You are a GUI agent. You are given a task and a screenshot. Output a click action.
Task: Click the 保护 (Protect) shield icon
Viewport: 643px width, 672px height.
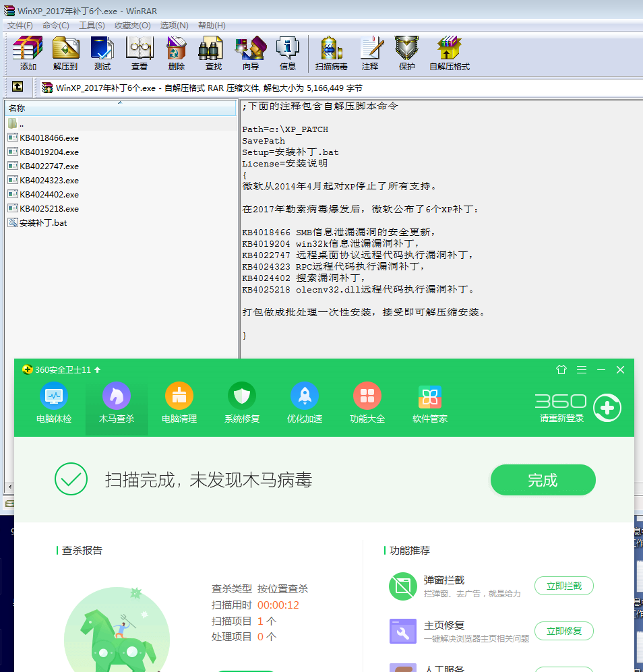(407, 53)
